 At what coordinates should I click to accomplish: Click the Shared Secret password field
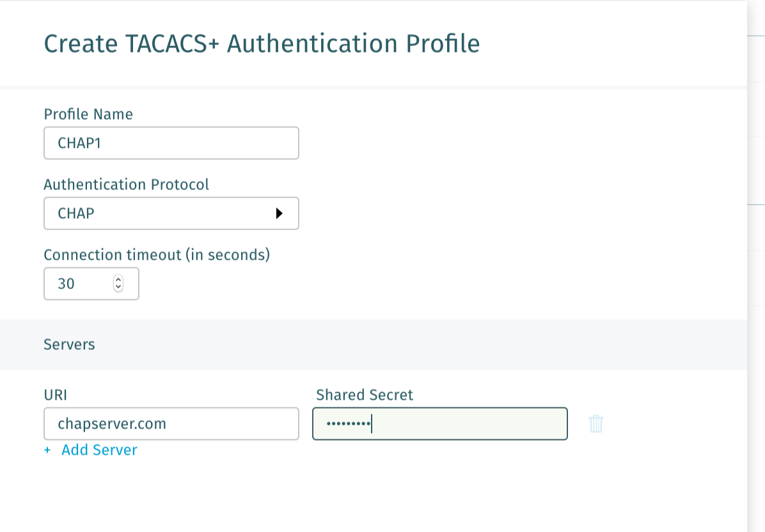pos(440,423)
